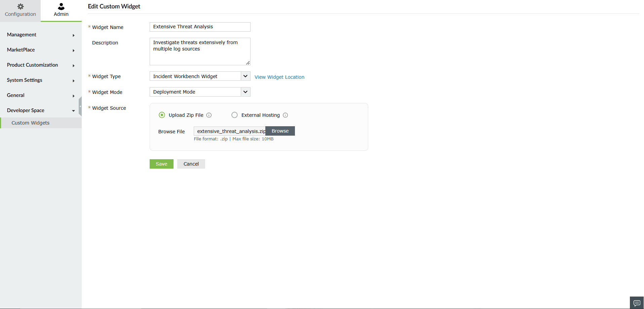Open the chat icon in the bottom-right corner
This screenshot has height=309, width=644.
click(636, 303)
